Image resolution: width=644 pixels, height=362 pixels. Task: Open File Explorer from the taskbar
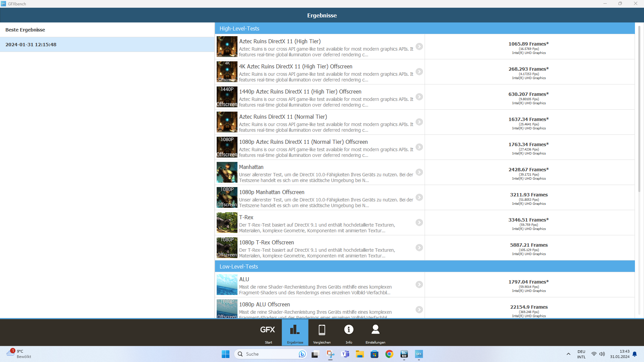pos(360,354)
